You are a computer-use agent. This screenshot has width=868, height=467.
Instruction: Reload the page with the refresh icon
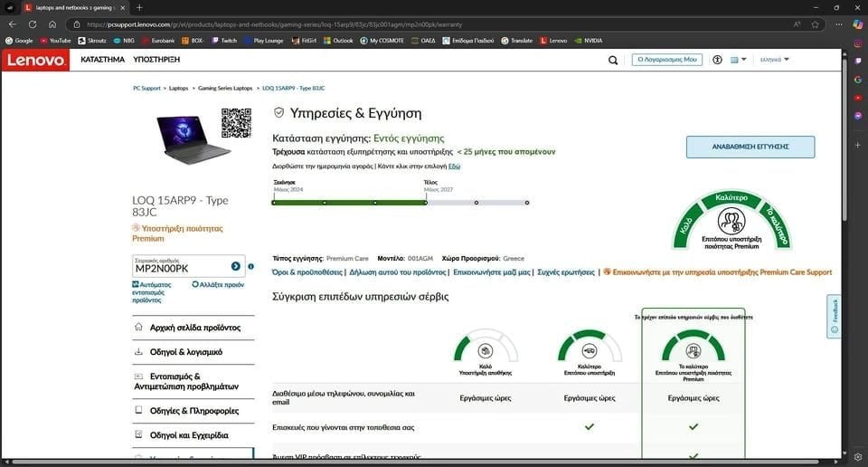coord(33,24)
